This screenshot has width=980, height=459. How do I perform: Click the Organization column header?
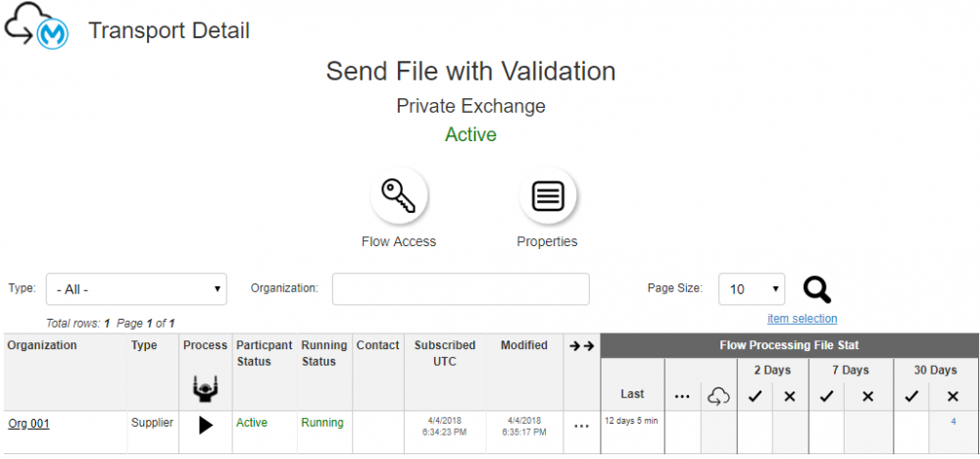[x=42, y=345]
